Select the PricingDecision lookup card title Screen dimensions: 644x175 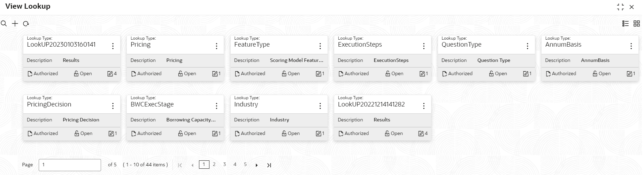(x=49, y=104)
